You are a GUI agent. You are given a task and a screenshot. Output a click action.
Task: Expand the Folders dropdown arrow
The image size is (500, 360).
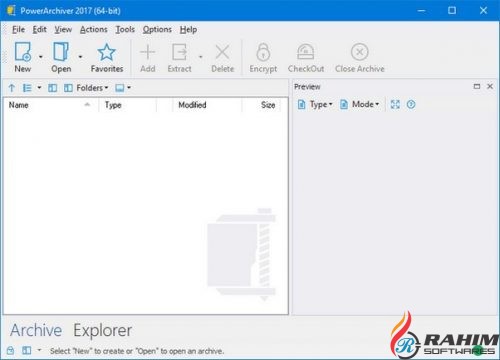(106, 88)
